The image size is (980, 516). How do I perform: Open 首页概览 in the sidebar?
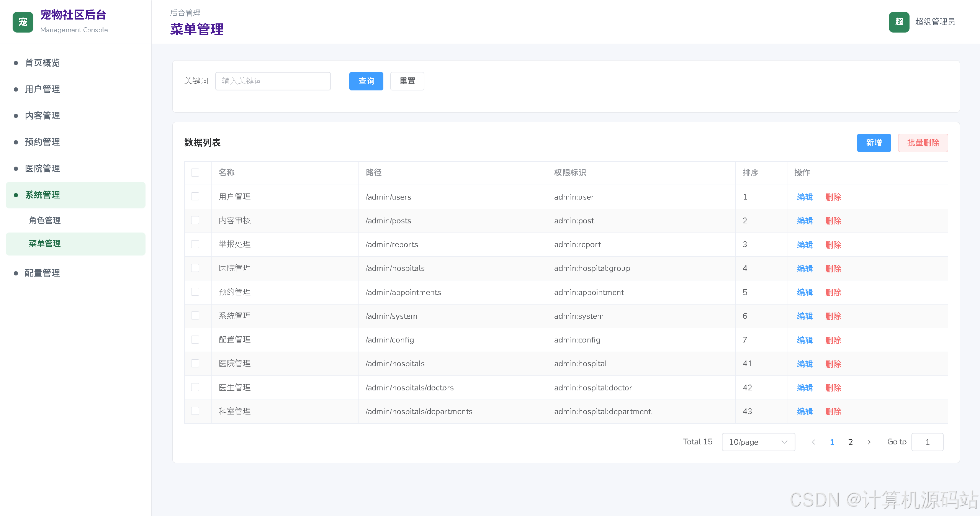coord(75,63)
